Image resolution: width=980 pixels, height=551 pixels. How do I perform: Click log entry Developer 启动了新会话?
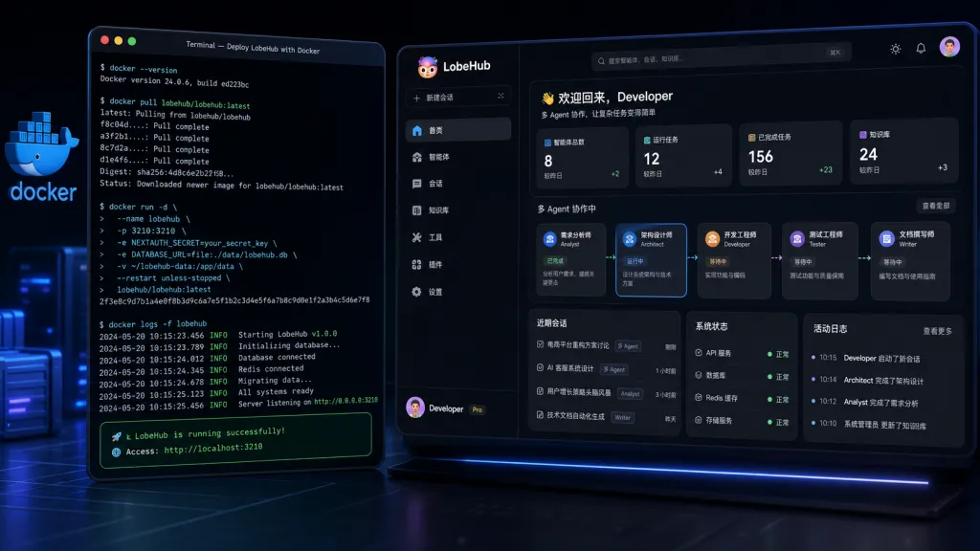(x=881, y=359)
